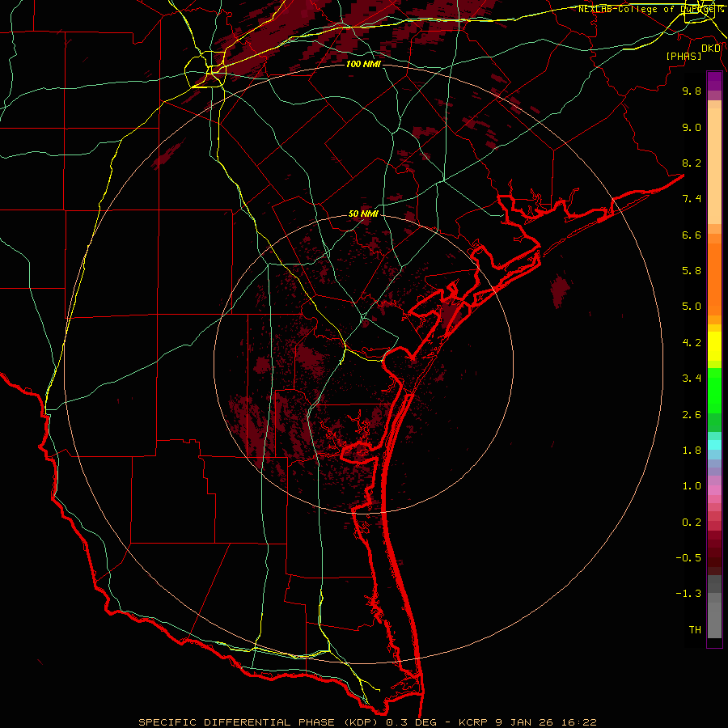Click the 5.8 scale value

point(692,271)
